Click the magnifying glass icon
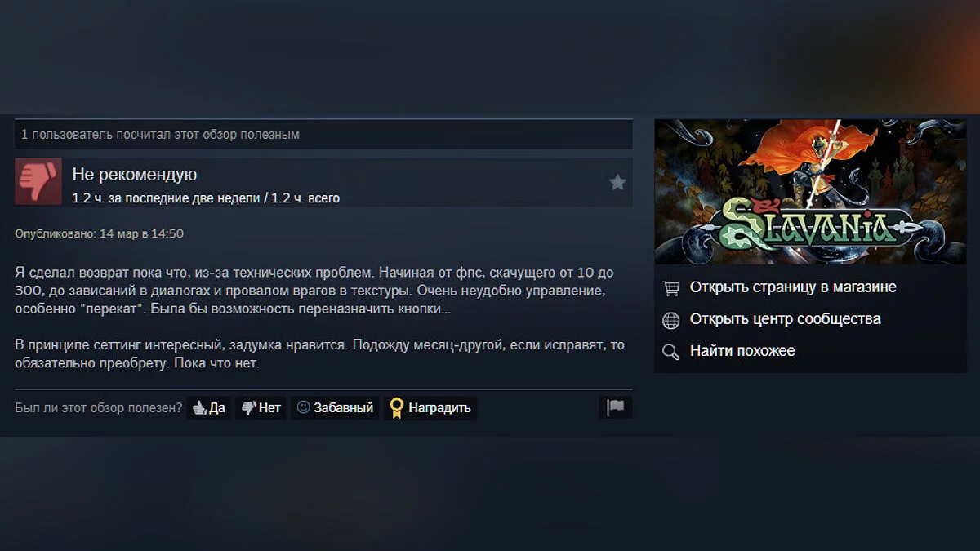This screenshot has height=551, width=980. tap(671, 352)
